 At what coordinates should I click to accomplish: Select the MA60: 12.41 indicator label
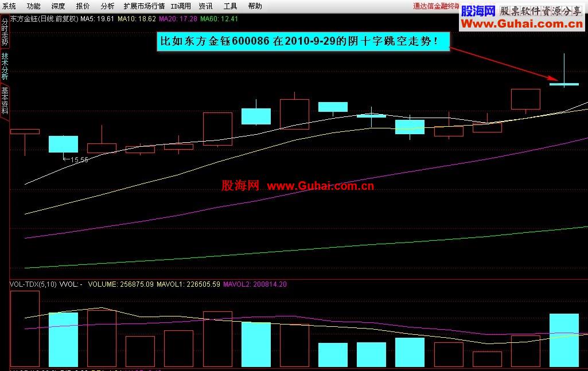pos(219,19)
